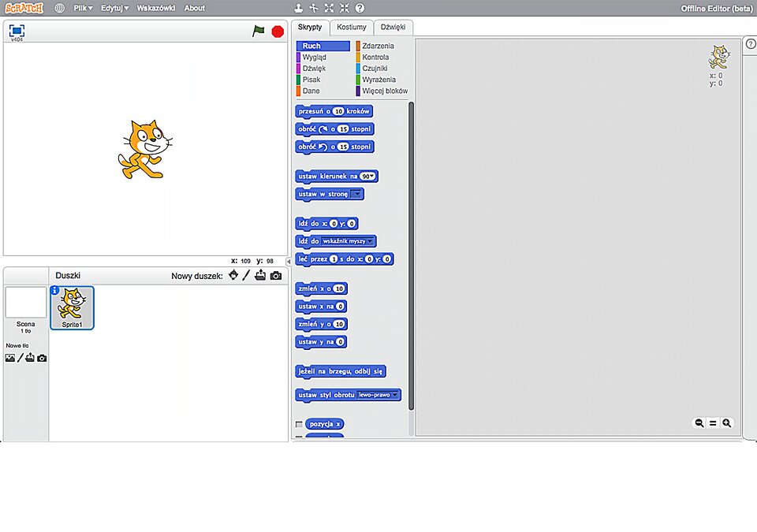Click the value field in 'zmień x o' block
757x532 pixels.
coord(339,288)
